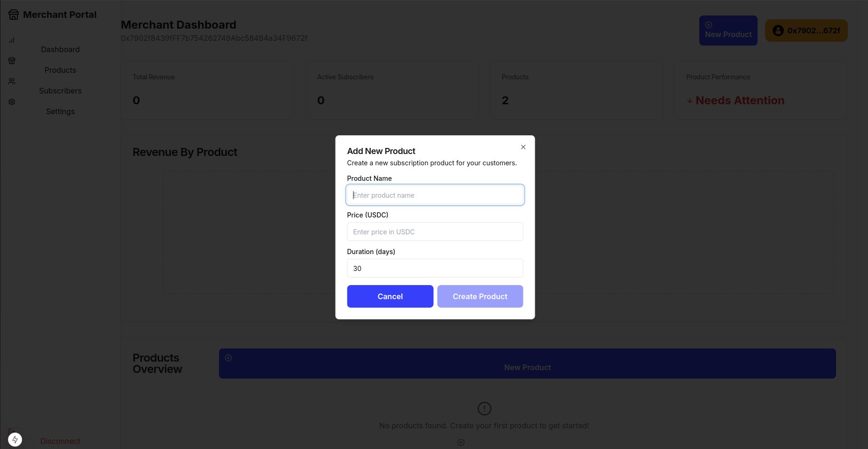Click the Needs Attention status text
Viewport: 868px width, 449px height.
[x=740, y=101]
